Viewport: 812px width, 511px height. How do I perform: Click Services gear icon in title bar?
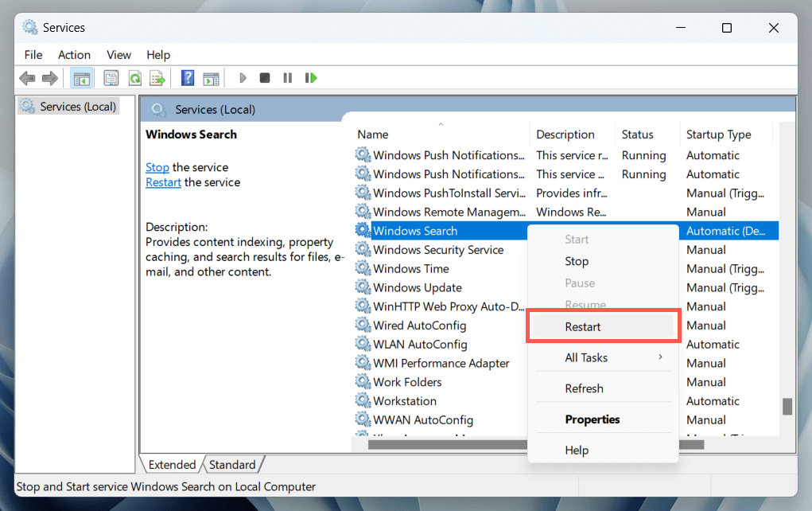pos(30,27)
